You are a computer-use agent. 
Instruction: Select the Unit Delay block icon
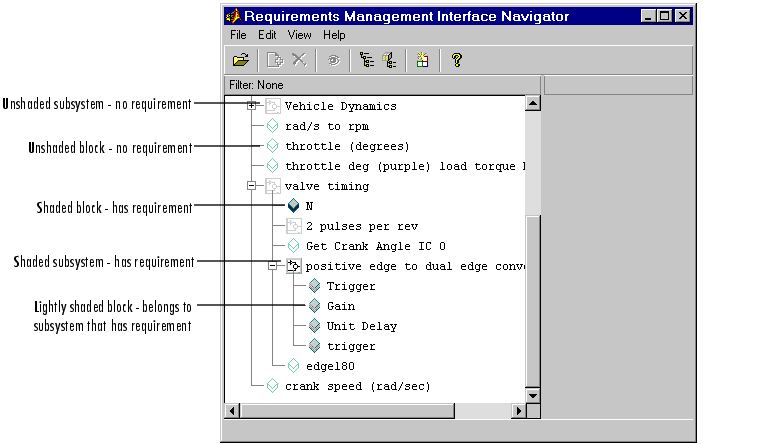(x=315, y=326)
